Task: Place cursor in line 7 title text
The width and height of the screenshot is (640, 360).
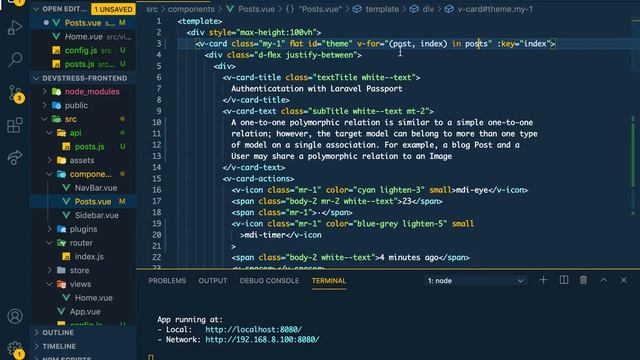Action: (317, 89)
